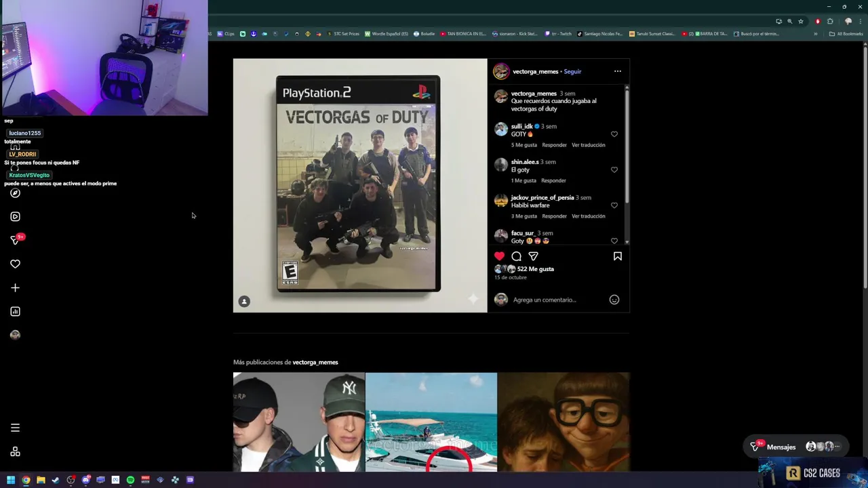Like shin.alee.s's "El goty" comment

pos(614,169)
